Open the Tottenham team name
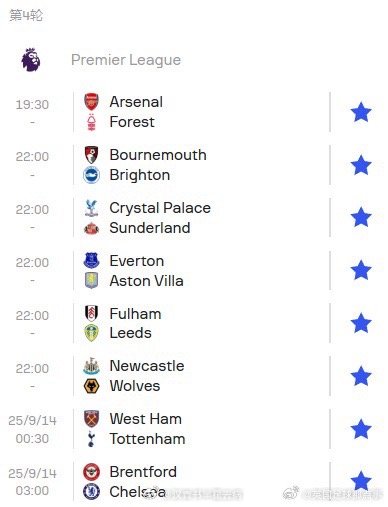The width and height of the screenshot is (388, 507). pos(147,439)
